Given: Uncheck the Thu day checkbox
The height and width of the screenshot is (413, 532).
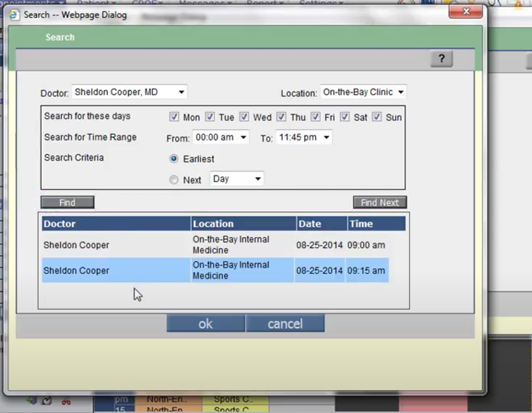Looking at the screenshot, I should 281,117.
